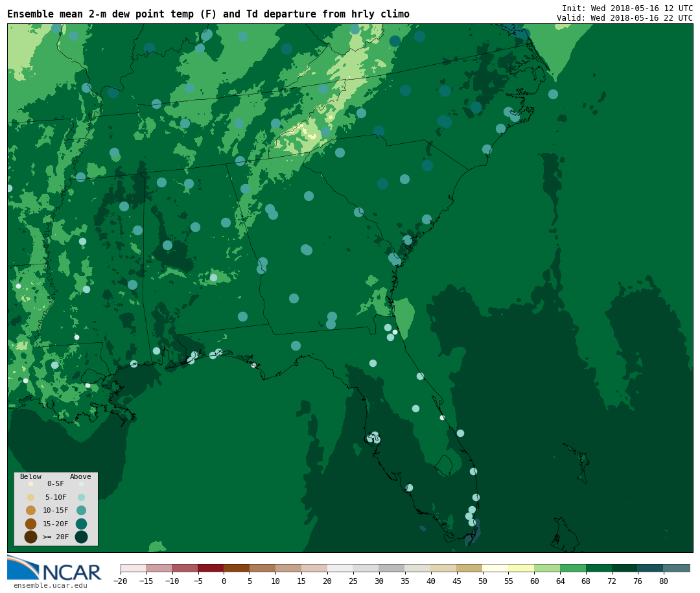The width and height of the screenshot is (700, 593).
Task: Pick the 15 to 20 colorbar swatch
Action: (315, 568)
